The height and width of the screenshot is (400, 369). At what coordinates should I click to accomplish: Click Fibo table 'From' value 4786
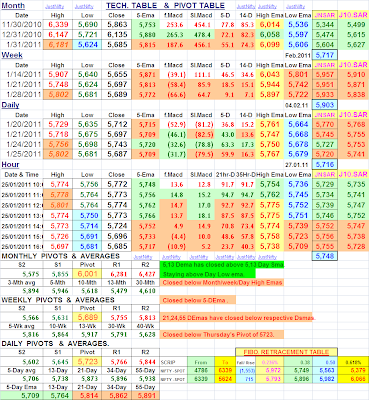[x=201, y=370]
